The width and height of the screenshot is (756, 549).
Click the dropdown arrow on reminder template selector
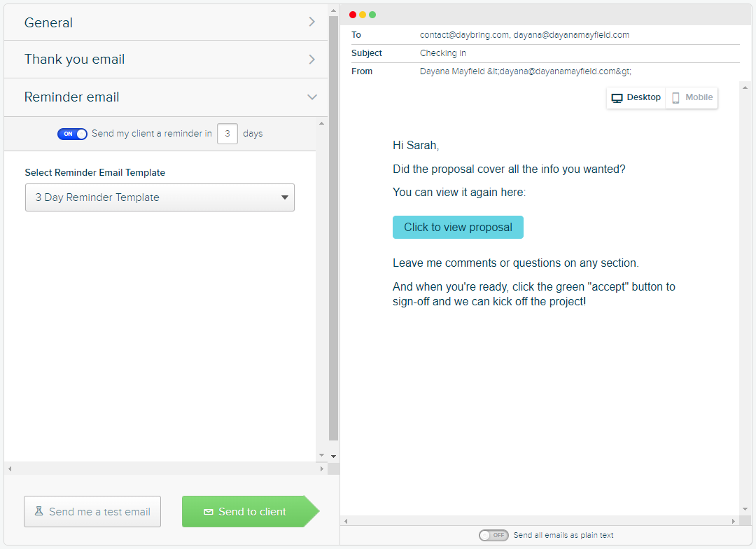285,197
